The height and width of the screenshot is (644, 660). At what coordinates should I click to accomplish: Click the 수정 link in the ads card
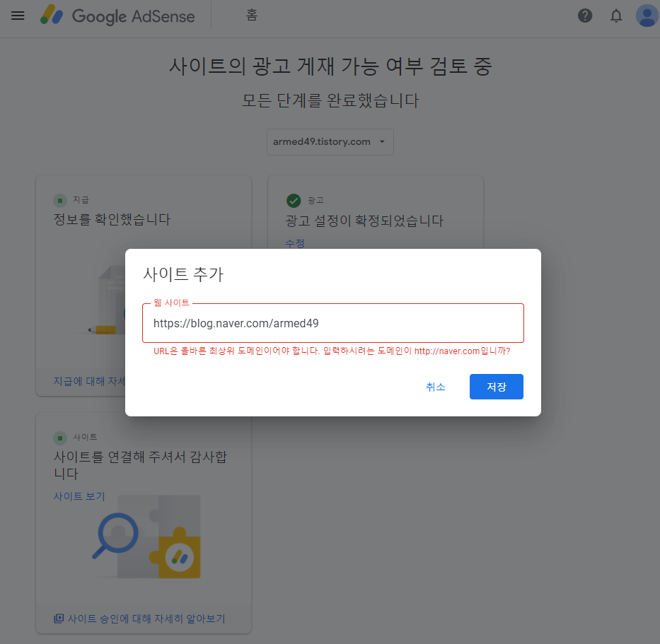[x=295, y=243]
